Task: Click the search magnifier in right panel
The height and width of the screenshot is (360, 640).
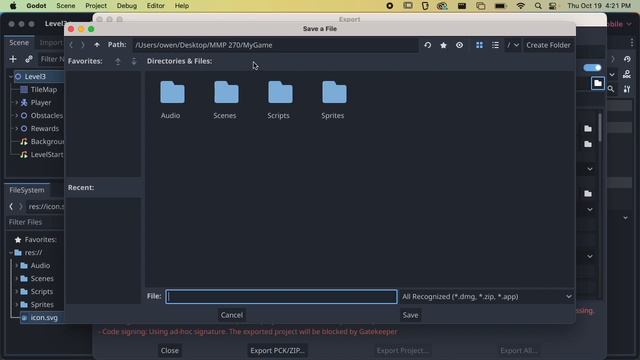Action: click(611, 89)
